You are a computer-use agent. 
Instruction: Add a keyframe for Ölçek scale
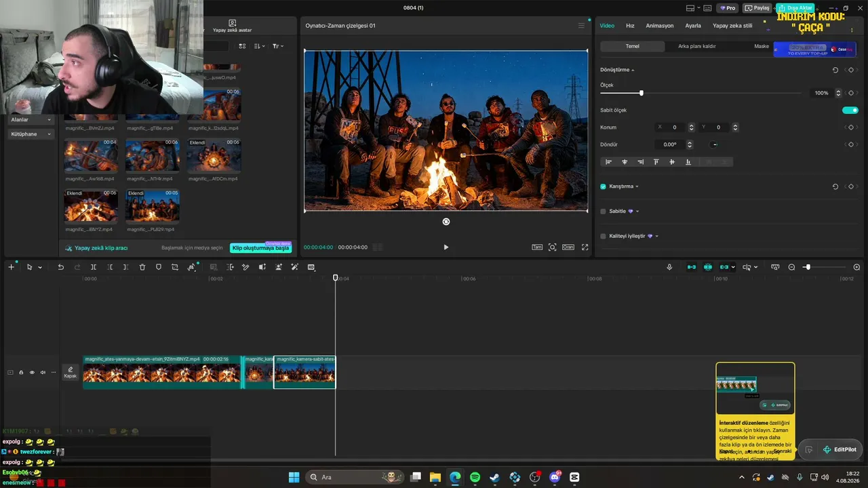coord(851,93)
